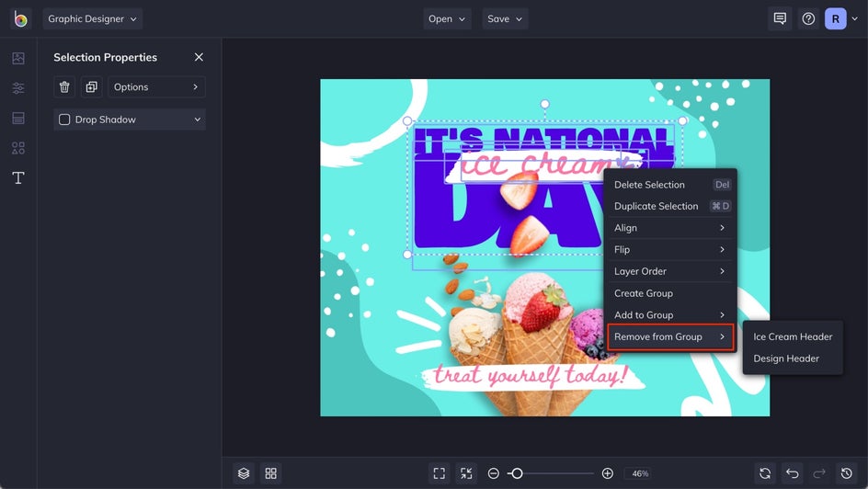The width and height of the screenshot is (868, 489).
Task: Select the Text tool in sidebar
Action: click(18, 177)
